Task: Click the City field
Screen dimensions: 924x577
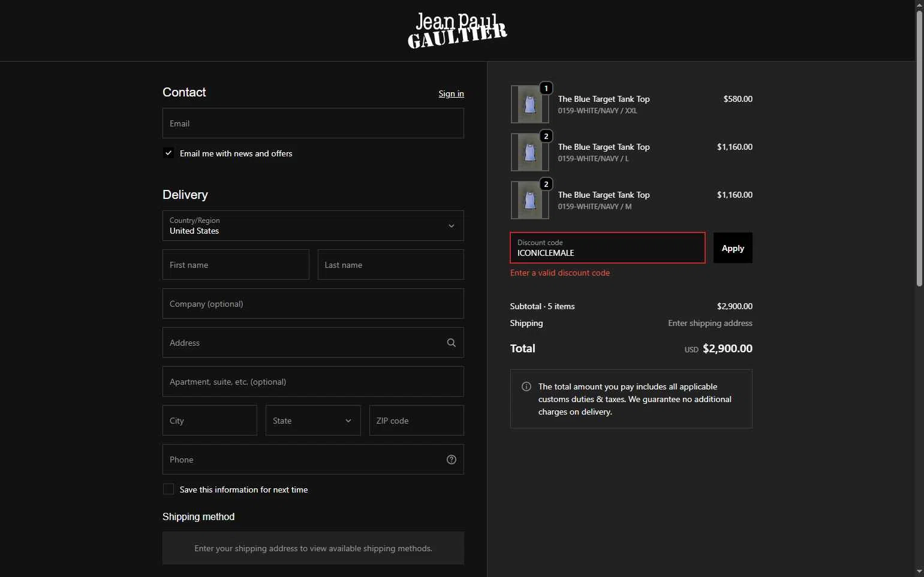Action: (210, 421)
